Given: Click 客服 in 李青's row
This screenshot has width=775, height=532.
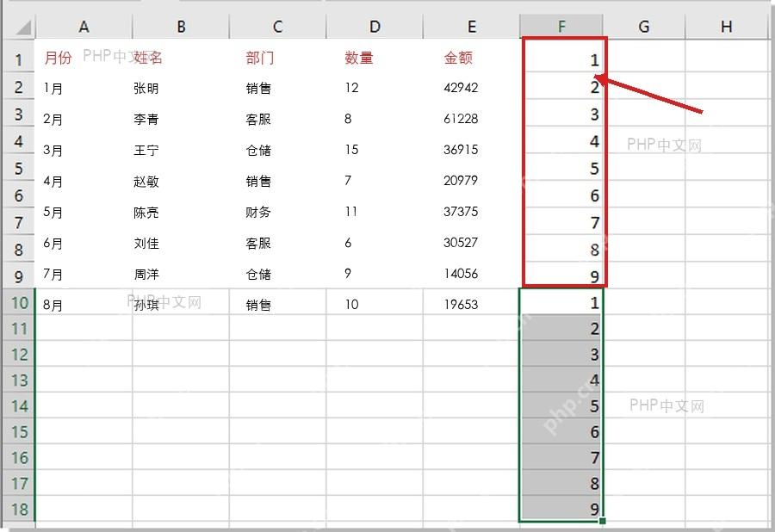Looking at the screenshot, I should point(258,119).
